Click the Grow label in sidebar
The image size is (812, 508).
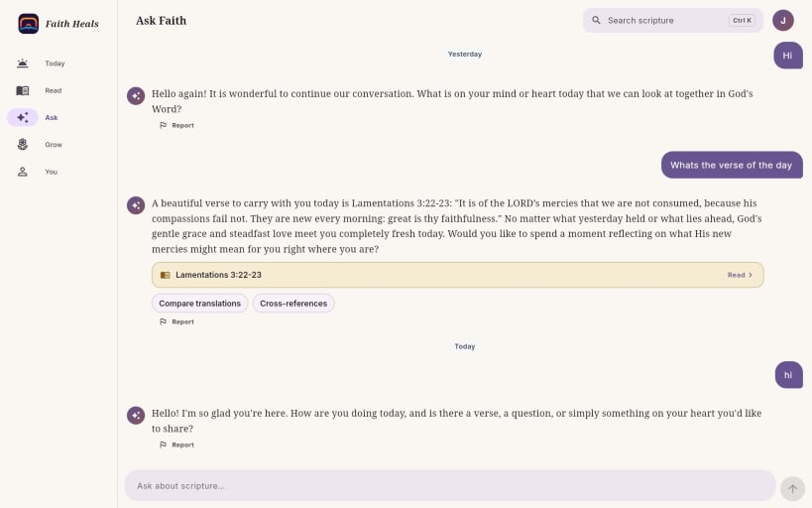pyautogui.click(x=54, y=145)
